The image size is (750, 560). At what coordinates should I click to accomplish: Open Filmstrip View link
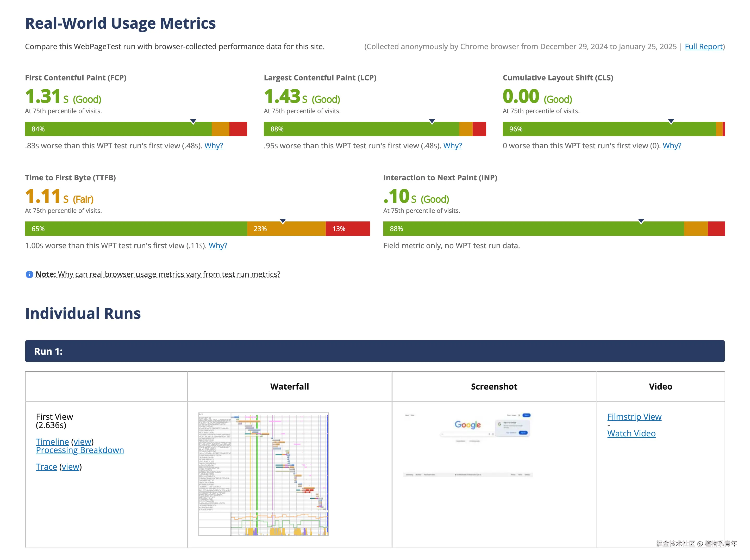click(x=634, y=417)
